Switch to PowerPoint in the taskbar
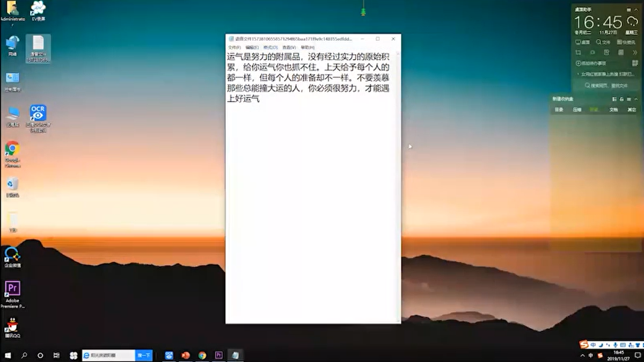644x362 pixels. pos(186,356)
